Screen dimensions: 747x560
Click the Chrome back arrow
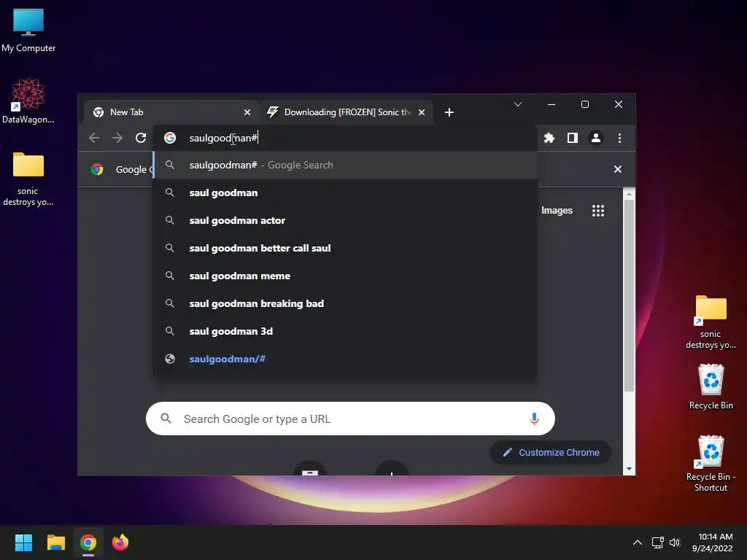(x=94, y=138)
